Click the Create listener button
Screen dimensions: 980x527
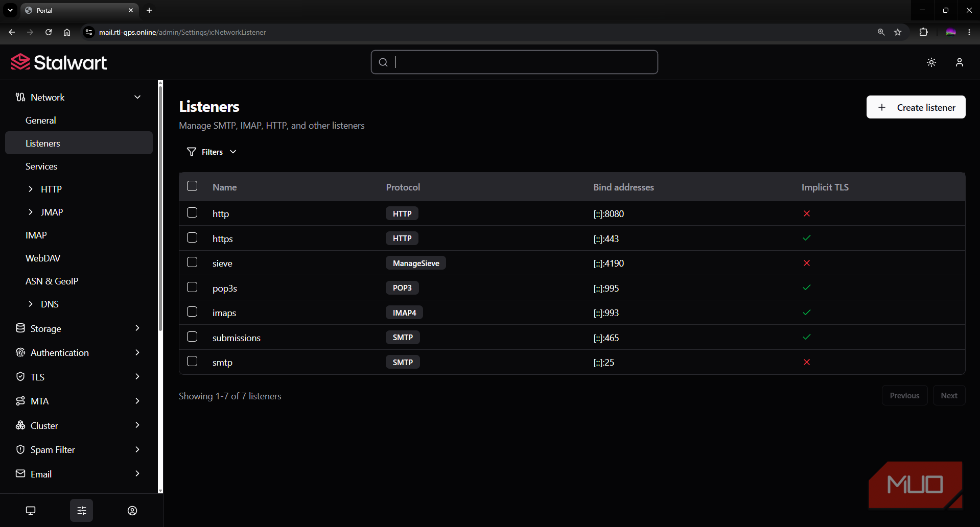point(916,107)
